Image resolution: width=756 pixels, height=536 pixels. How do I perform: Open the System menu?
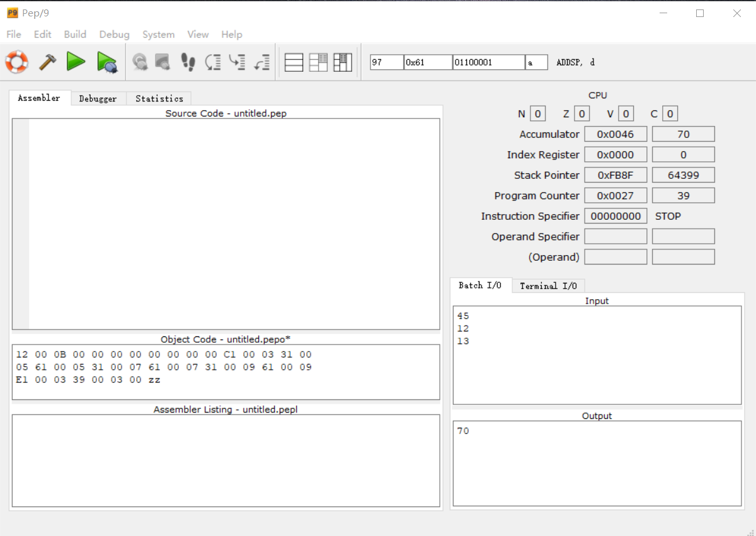158,35
